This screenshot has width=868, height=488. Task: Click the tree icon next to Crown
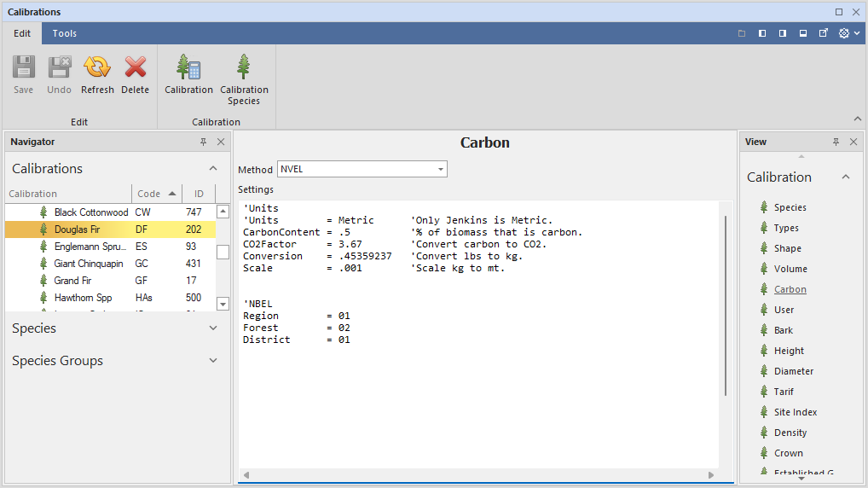tap(764, 453)
